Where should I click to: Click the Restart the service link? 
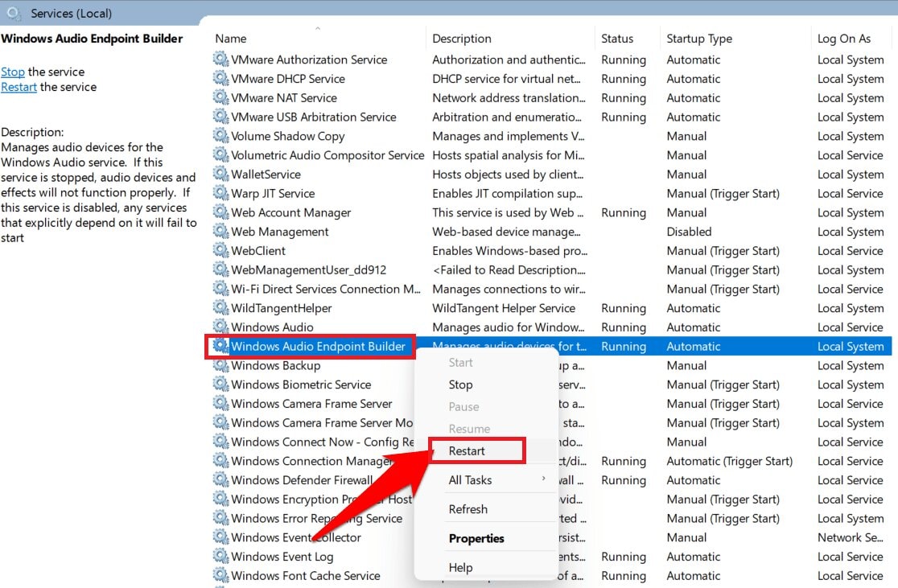pos(19,87)
